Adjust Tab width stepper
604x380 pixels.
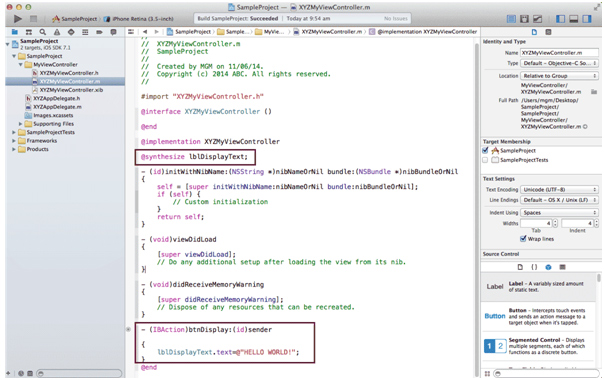point(555,223)
